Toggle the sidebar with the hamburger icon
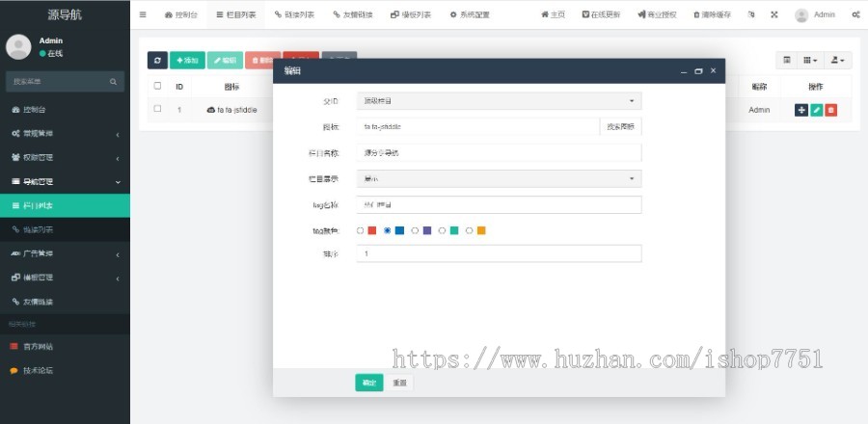This screenshot has height=424, width=868. [x=143, y=14]
